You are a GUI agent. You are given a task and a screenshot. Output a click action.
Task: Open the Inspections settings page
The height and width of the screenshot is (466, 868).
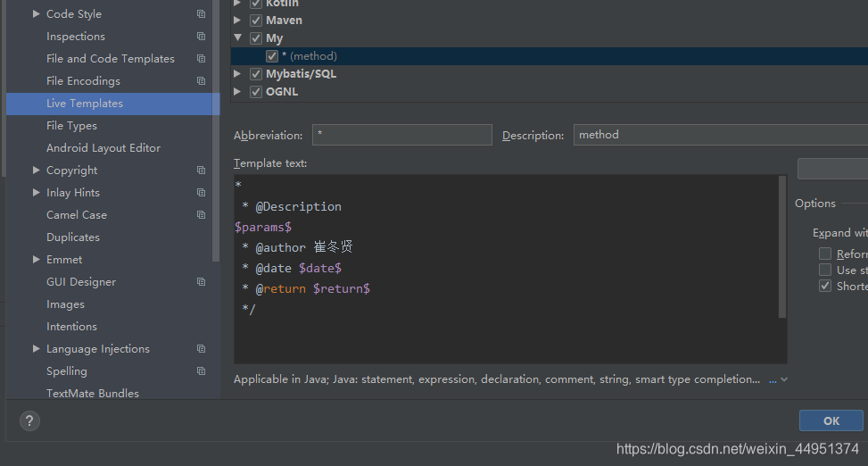pyautogui.click(x=76, y=36)
